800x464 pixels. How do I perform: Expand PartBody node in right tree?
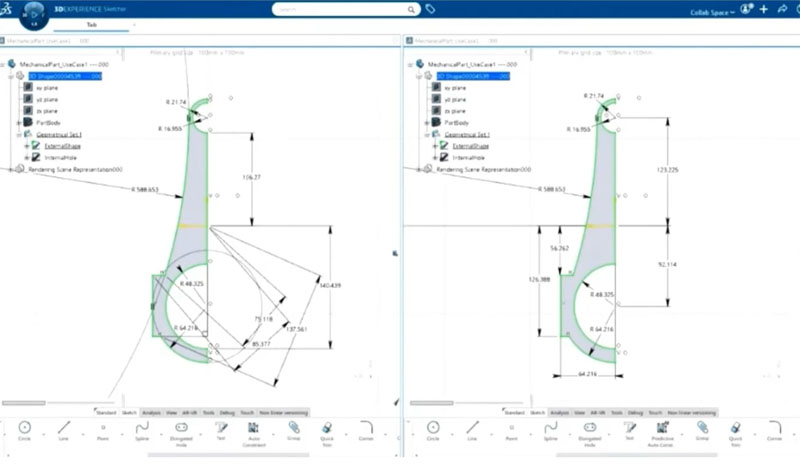click(x=427, y=123)
